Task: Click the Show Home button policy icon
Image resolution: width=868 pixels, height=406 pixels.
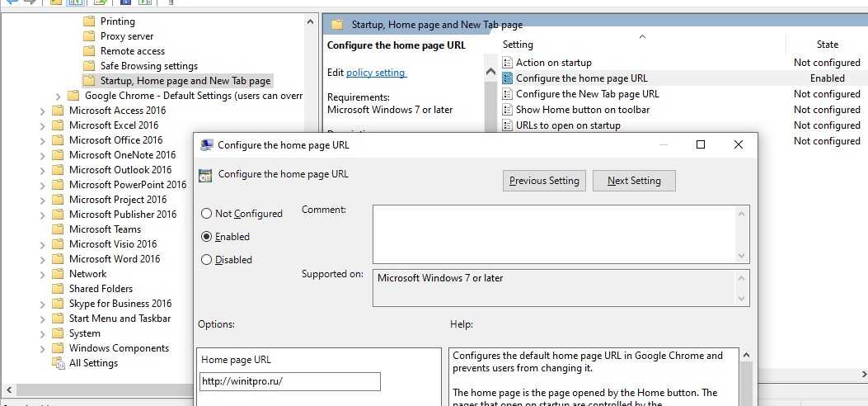Action: pyautogui.click(x=508, y=110)
